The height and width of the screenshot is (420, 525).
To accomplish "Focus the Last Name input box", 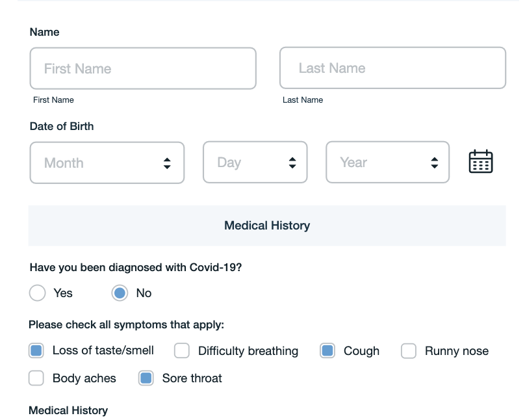I will click(392, 68).
